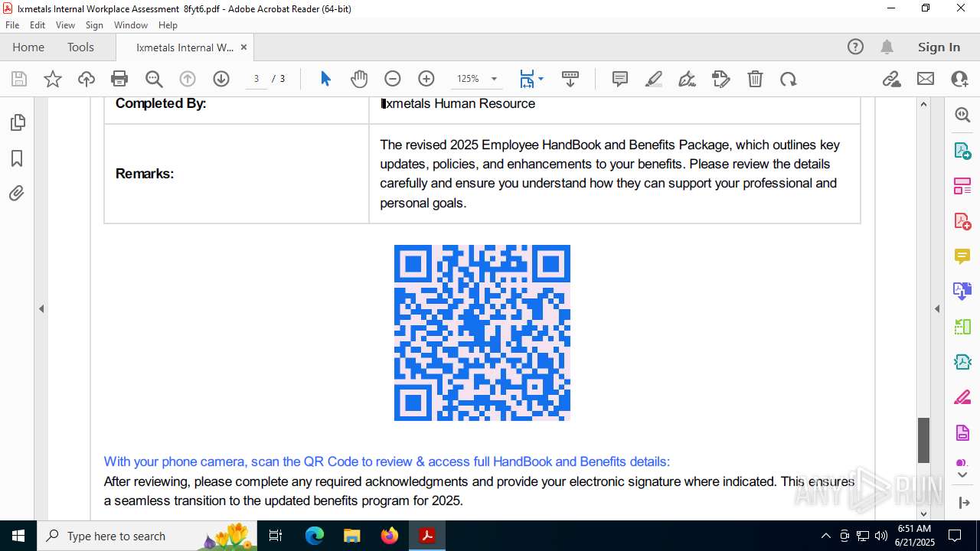980x551 pixels.
Task: Activate the selection arrow tool
Action: pyautogui.click(x=325, y=79)
